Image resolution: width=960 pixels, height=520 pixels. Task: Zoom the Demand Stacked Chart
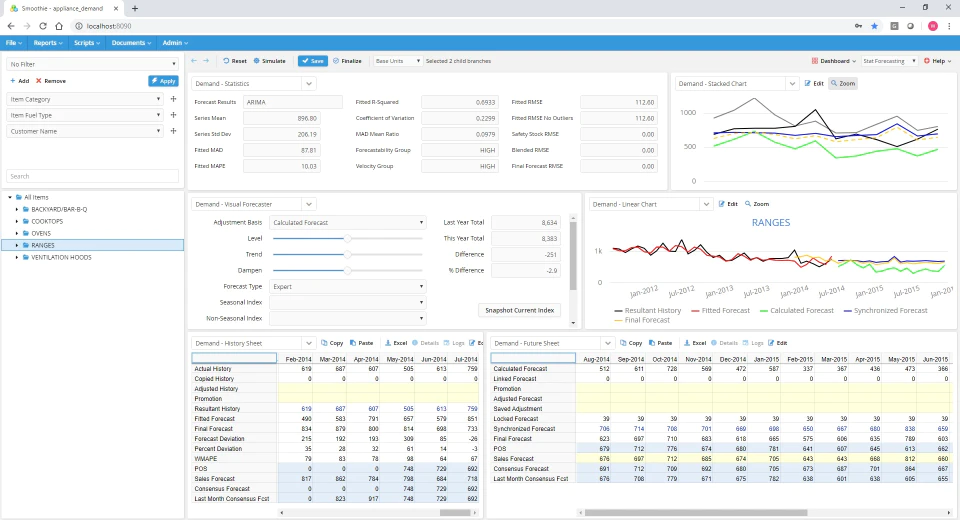click(843, 83)
